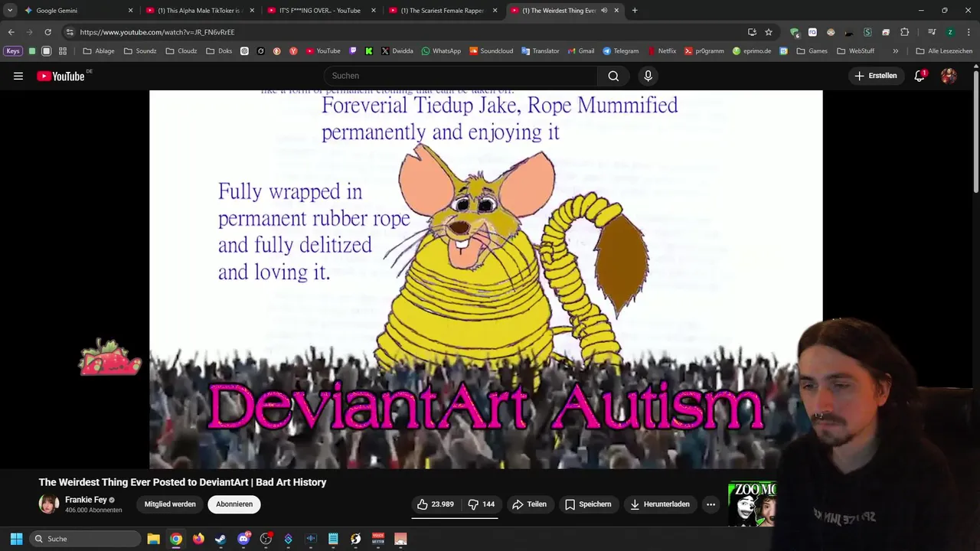Click the YouTube Suchen search field

[461, 76]
